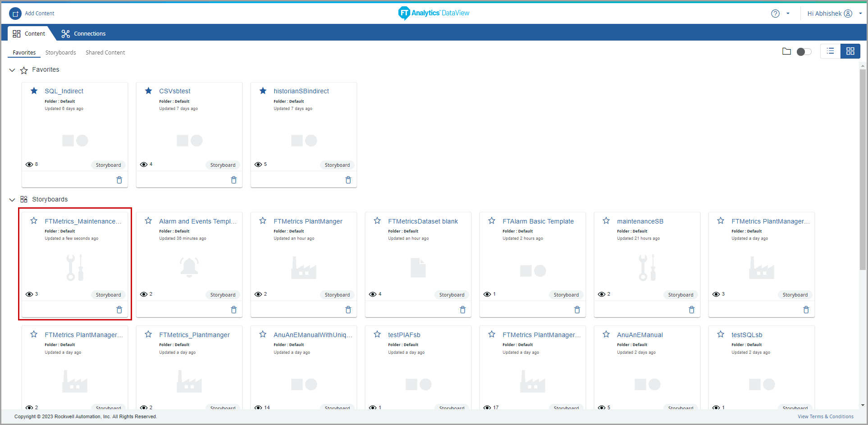This screenshot has height=425, width=868.
Task: Click eye views icon on FTMetricsDataset blank
Action: 373,294
